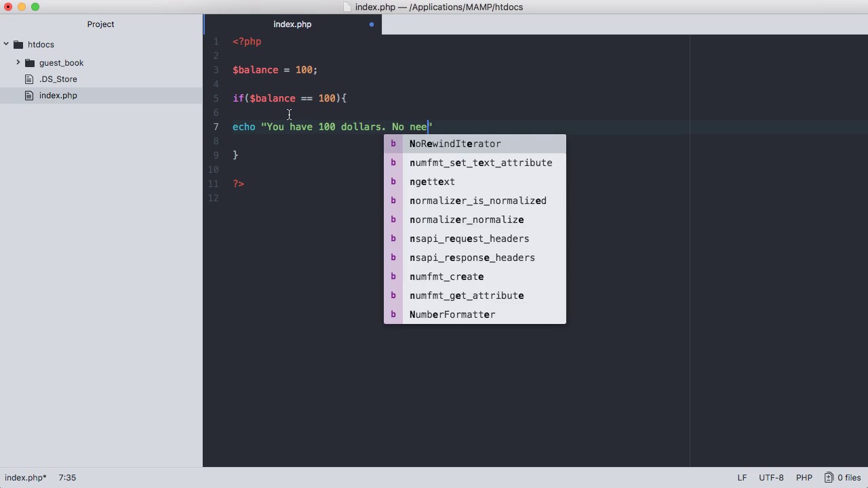The image size is (868, 488).
Task: Click the files icon in status bar
Action: click(x=829, y=478)
